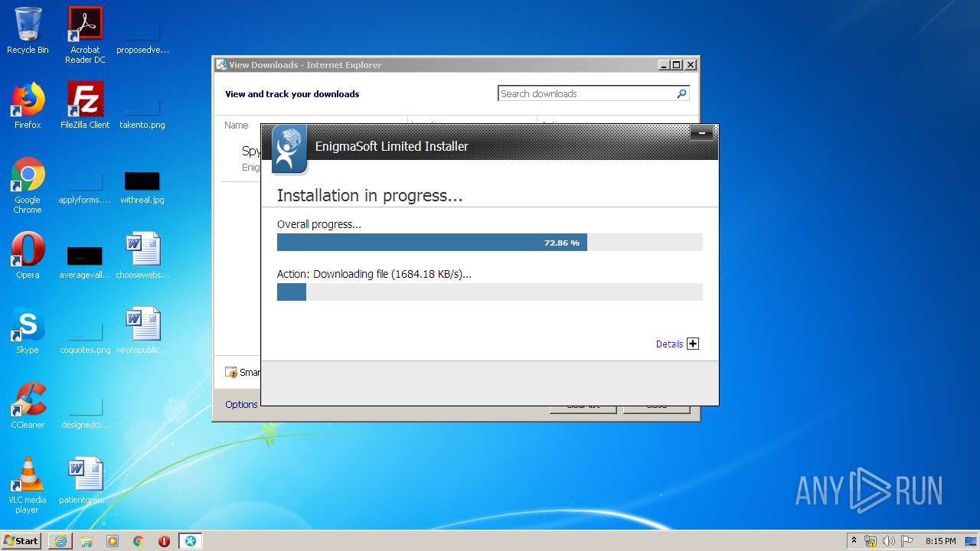This screenshot has height=551, width=980.
Task: Click the EnigmaSoft installer logo icon
Action: pos(289,149)
